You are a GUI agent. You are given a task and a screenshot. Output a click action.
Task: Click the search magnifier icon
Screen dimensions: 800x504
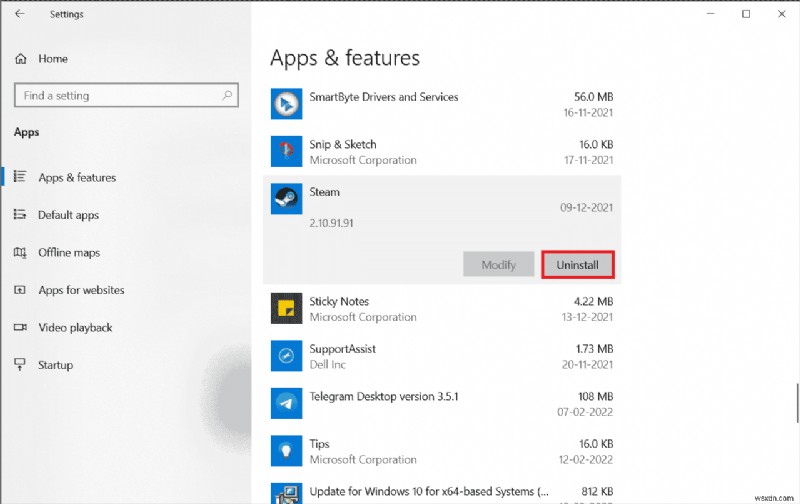pyautogui.click(x=227, y=95)
